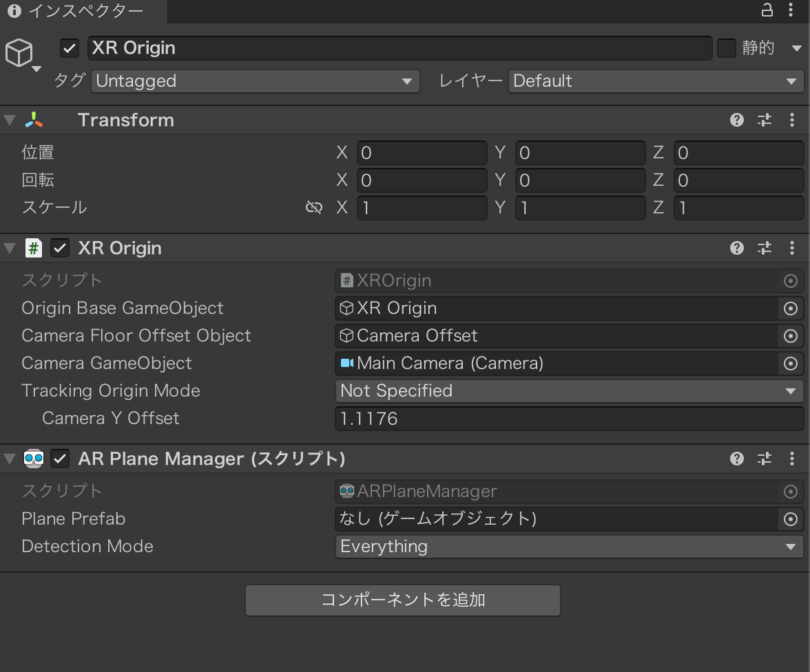Toggle constrained proportions link on Scale

[313, 208]
